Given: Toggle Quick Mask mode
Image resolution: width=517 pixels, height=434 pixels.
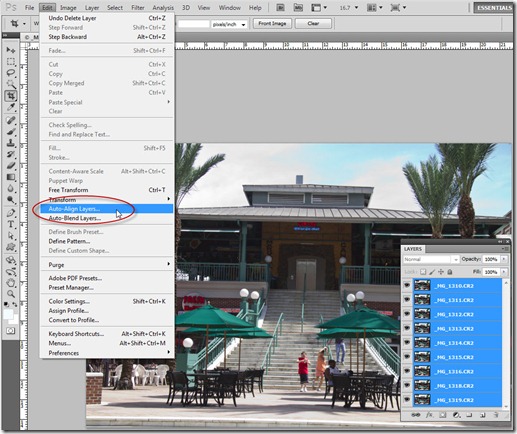Looking at the screenshot, I should pyautogui.click(x=11, y=331).
